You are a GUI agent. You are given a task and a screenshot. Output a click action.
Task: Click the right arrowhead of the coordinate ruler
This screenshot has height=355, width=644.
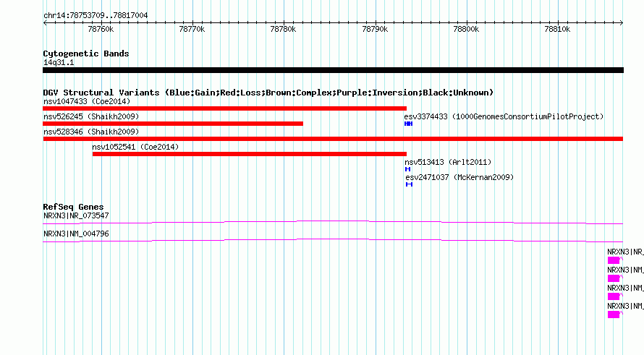coord(622,23)
